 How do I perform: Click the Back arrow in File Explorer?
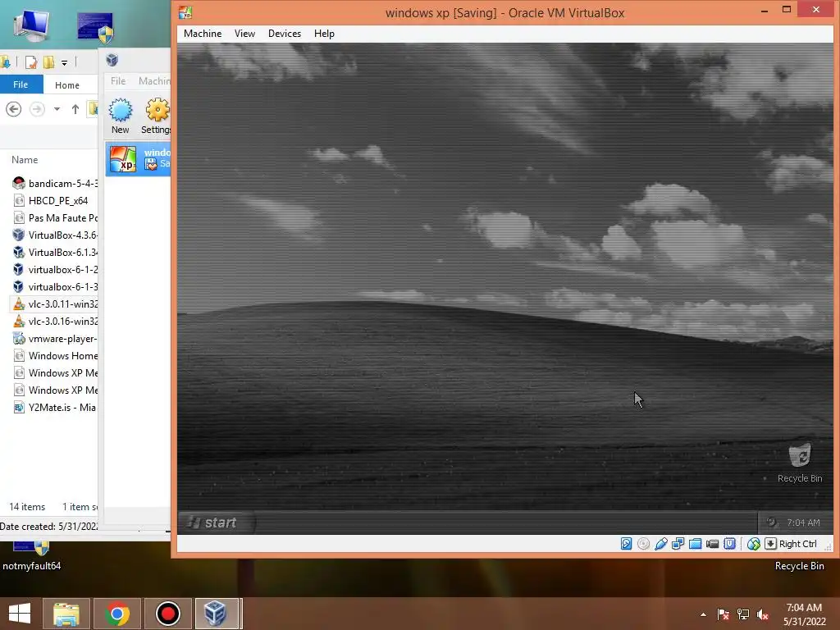[x=13, y=109]
